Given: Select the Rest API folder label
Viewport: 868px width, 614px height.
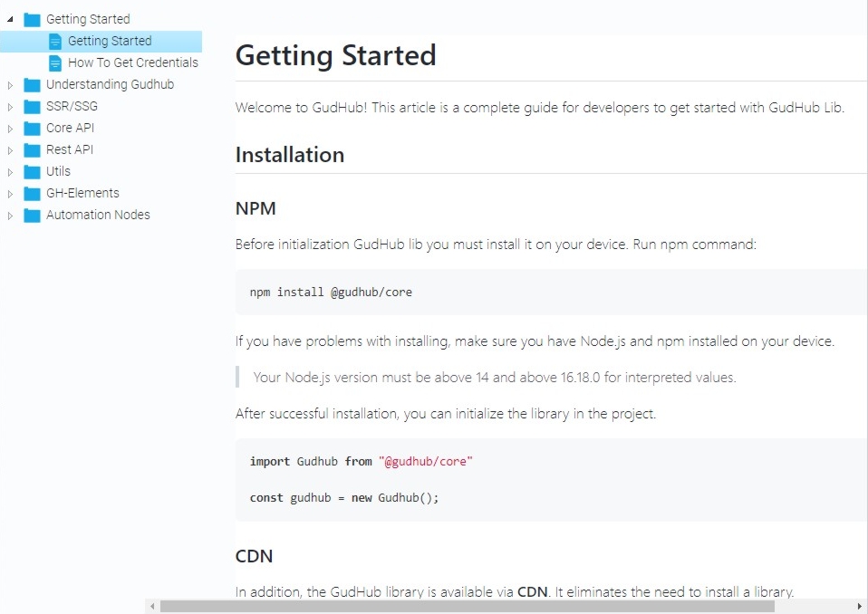Looking at the screenshot, I should click(x=70, y=149).
